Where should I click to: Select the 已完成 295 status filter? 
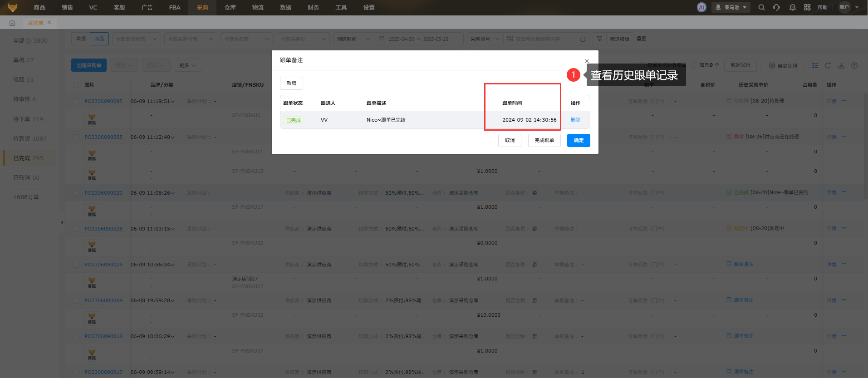pos(29,158)
